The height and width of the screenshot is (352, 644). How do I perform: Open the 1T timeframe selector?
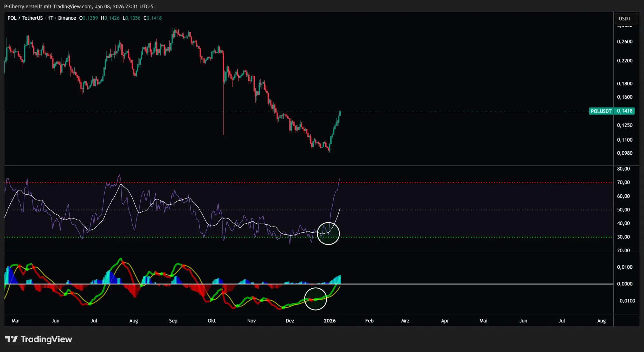50,18
